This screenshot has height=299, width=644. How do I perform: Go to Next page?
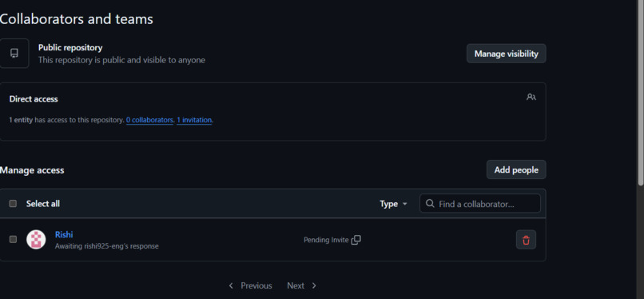point(302,285)
